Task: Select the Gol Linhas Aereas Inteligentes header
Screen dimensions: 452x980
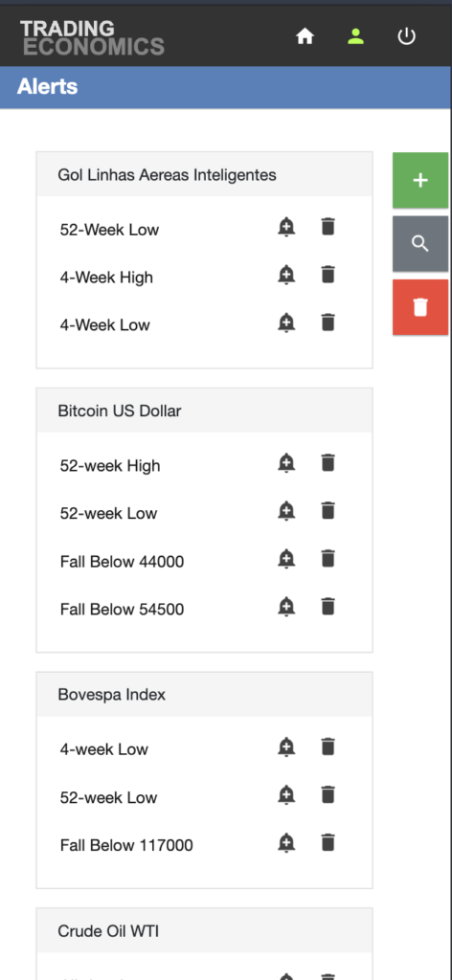Action: pyautogui.click(x=204, y=174)
